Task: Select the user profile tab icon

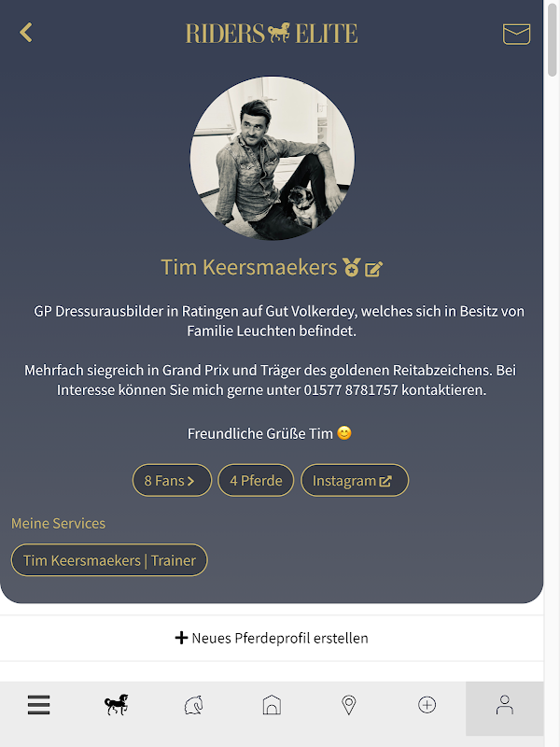Action: [505, 705]
